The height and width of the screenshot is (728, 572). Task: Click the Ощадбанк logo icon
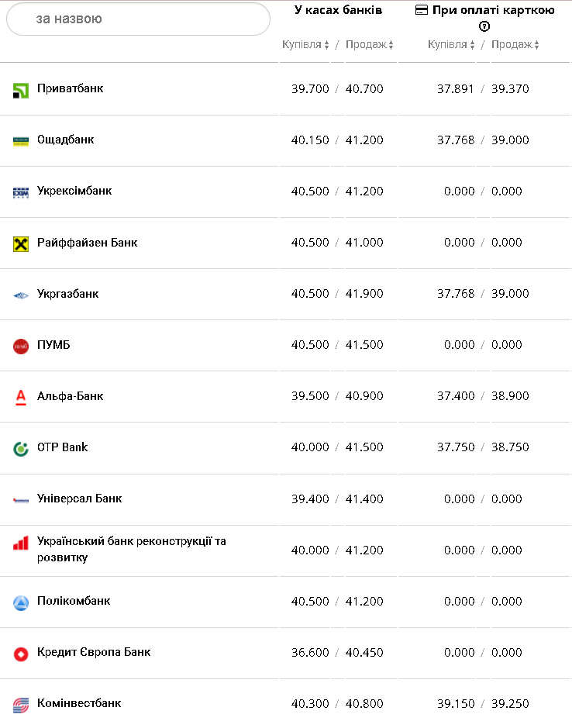tap(21, 141)
